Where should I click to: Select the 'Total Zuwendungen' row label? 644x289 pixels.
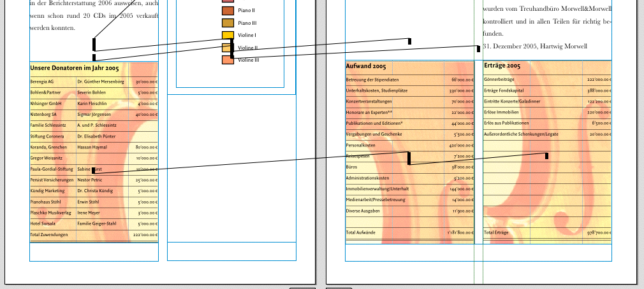49,235
